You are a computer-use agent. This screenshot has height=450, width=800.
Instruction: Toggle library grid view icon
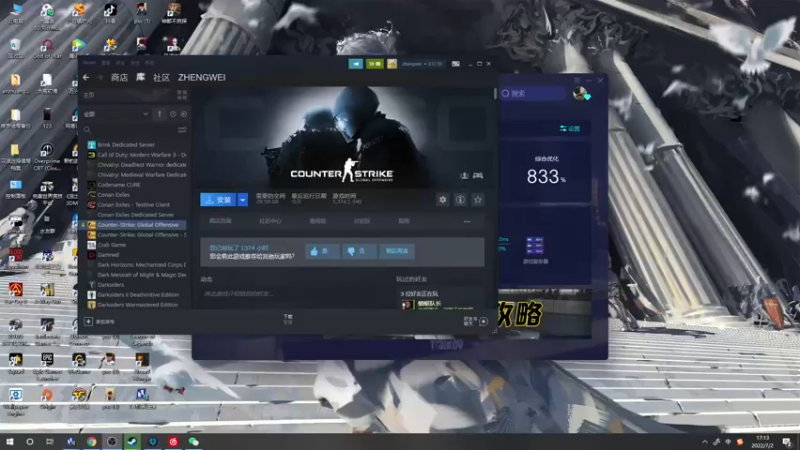182,95
